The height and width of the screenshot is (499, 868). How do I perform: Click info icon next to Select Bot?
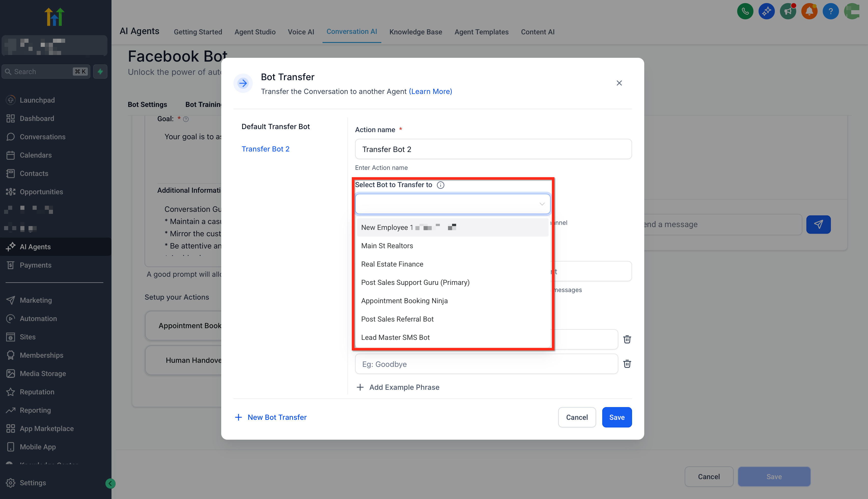(x=441, y=185)
